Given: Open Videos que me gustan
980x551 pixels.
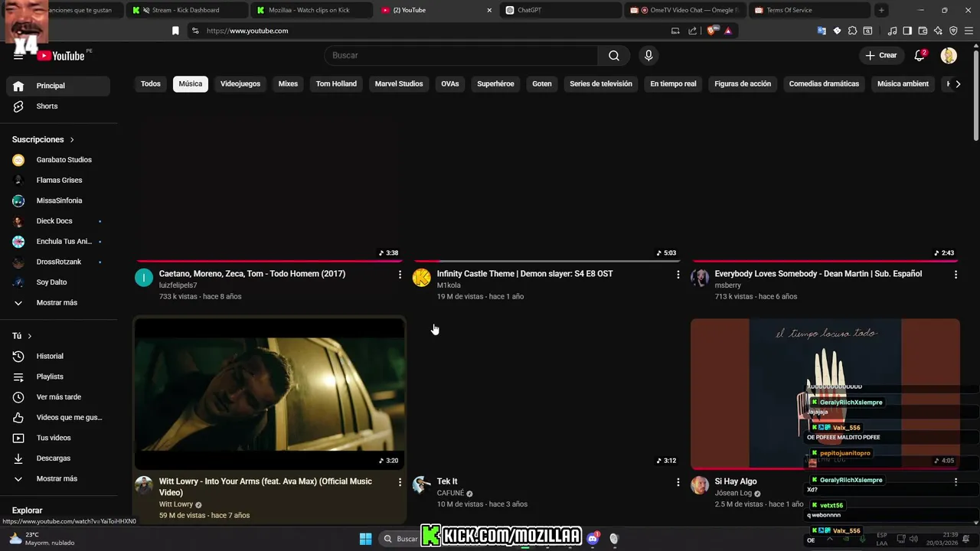Looking at the screenshot, I should coord(58,417).
